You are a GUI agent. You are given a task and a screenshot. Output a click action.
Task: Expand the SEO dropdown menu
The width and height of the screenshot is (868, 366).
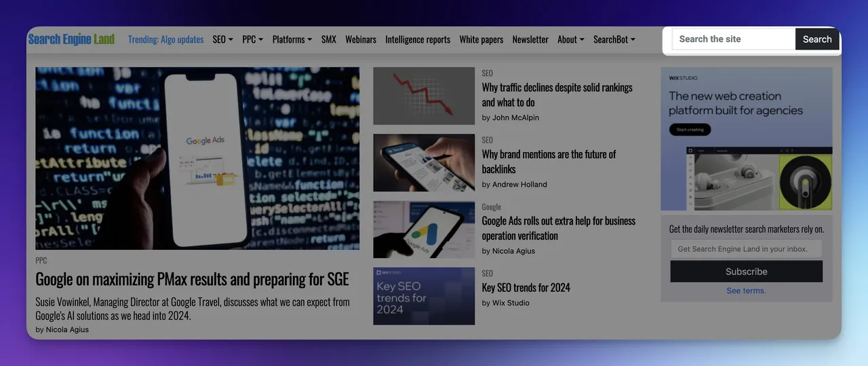coord(222,39)
